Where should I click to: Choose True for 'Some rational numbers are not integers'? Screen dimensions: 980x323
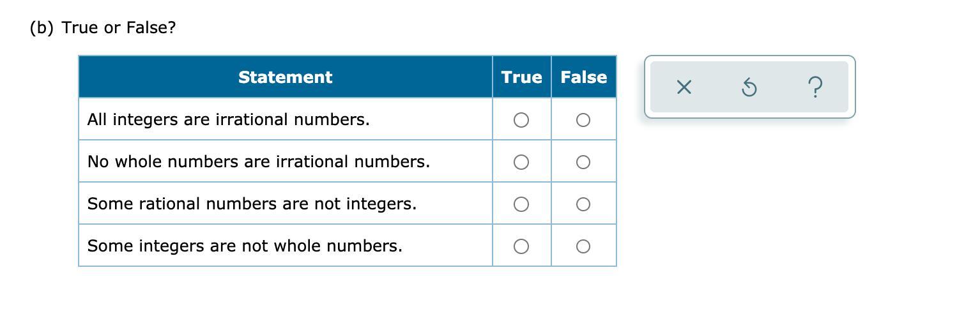pos(521,204)
